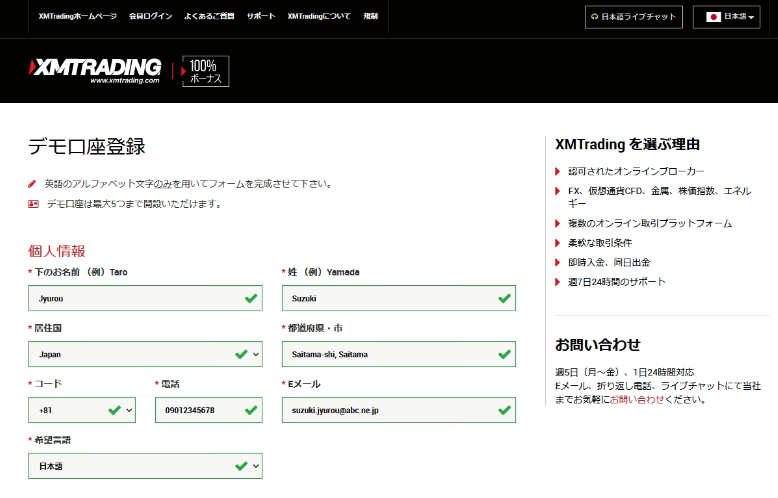Click the red ID card icon
The width and height of the screenshot is (778, 498).
33,204
